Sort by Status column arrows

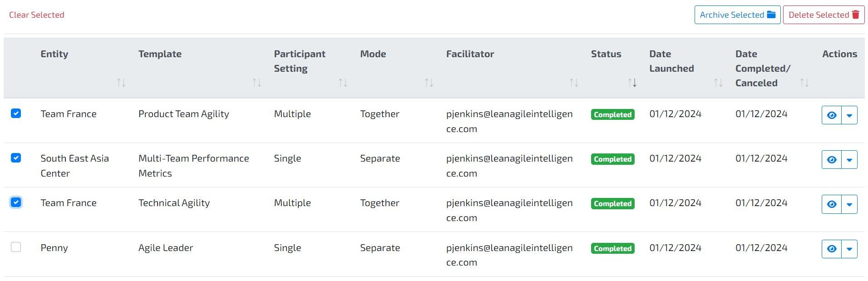tap(632, 83)
